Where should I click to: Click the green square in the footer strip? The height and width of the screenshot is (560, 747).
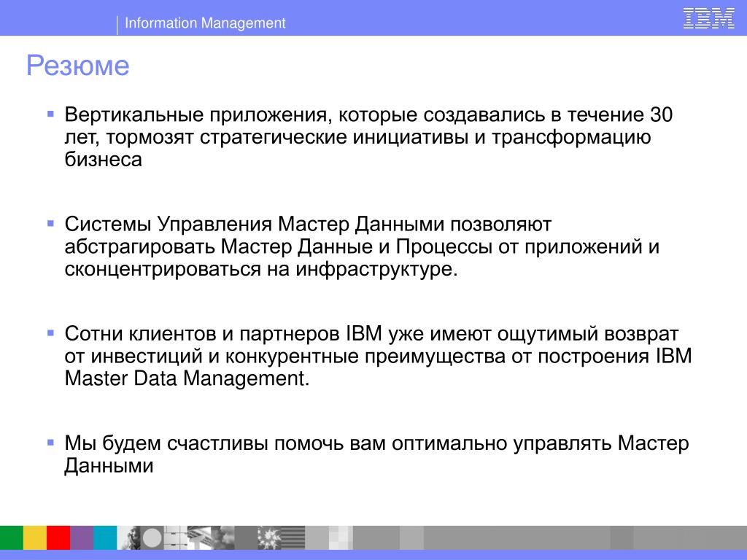12,537
